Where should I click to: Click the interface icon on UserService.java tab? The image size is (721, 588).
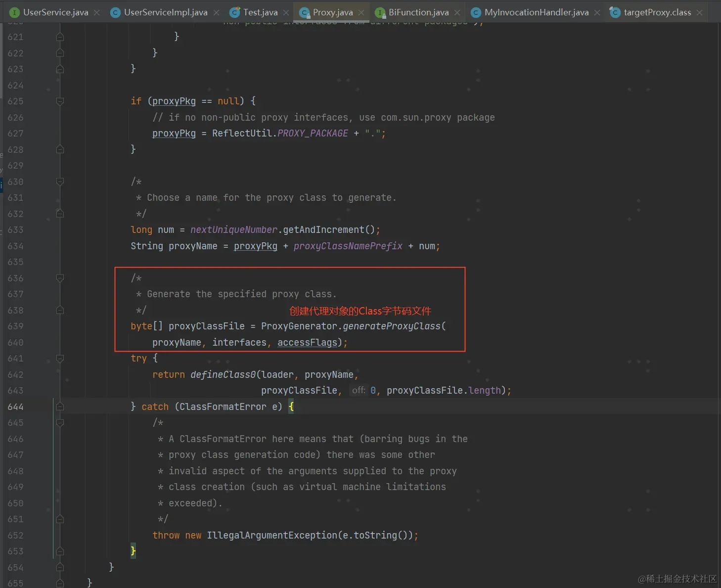pyautogui.click(x=15, y=12)
